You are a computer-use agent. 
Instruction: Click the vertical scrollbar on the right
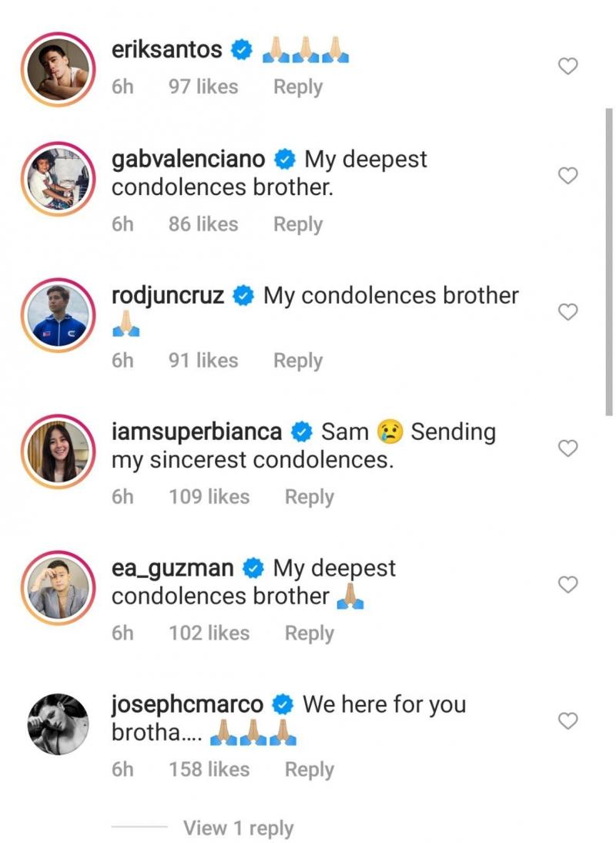pyautogui.click(x=609, y=262)
